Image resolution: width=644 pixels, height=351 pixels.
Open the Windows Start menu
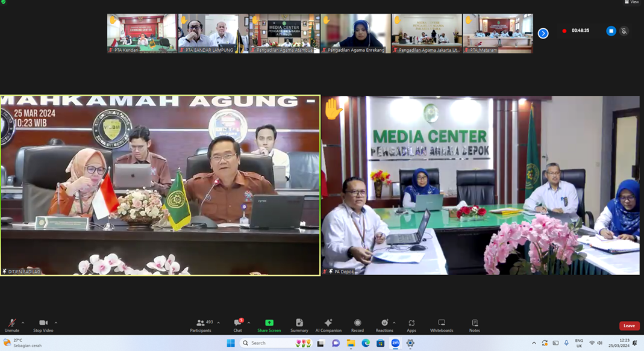[231, 343]
